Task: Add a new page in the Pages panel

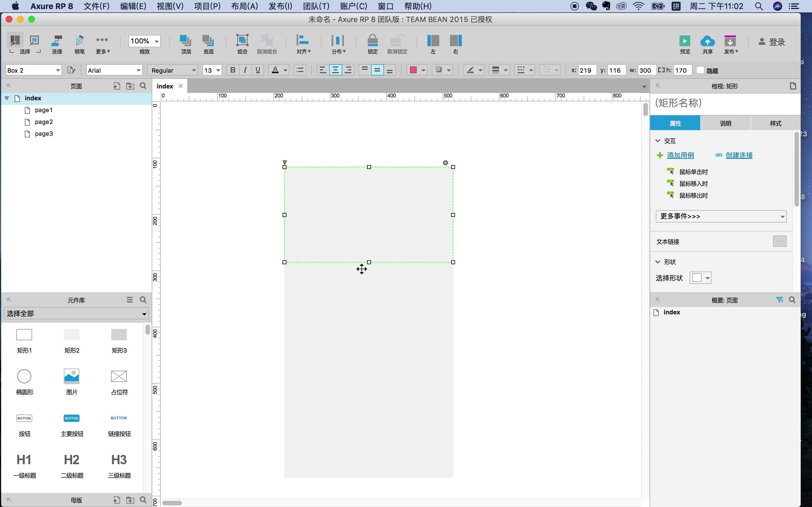Action: pos(116,86)
